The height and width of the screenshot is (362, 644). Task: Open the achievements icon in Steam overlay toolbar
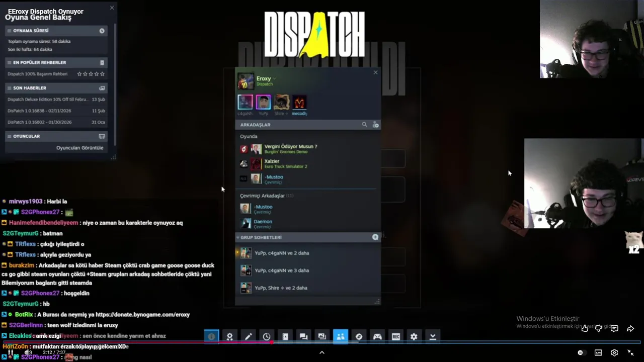[x=230, y=337]
